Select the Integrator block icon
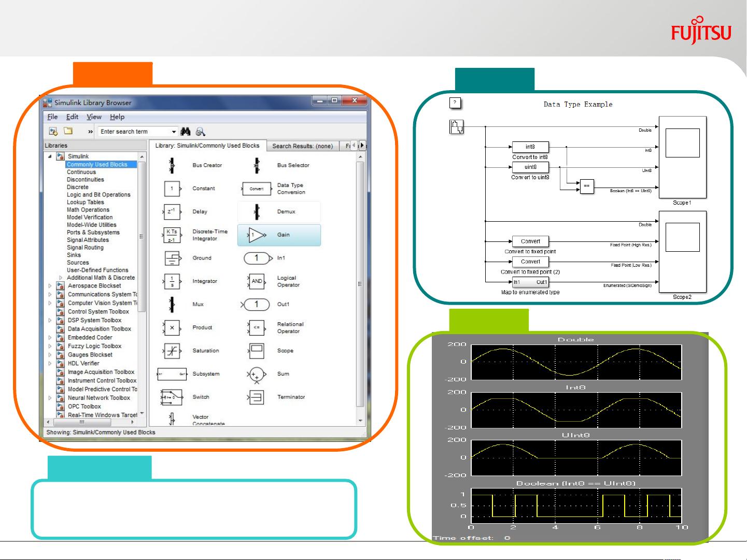 pos(172,281)
